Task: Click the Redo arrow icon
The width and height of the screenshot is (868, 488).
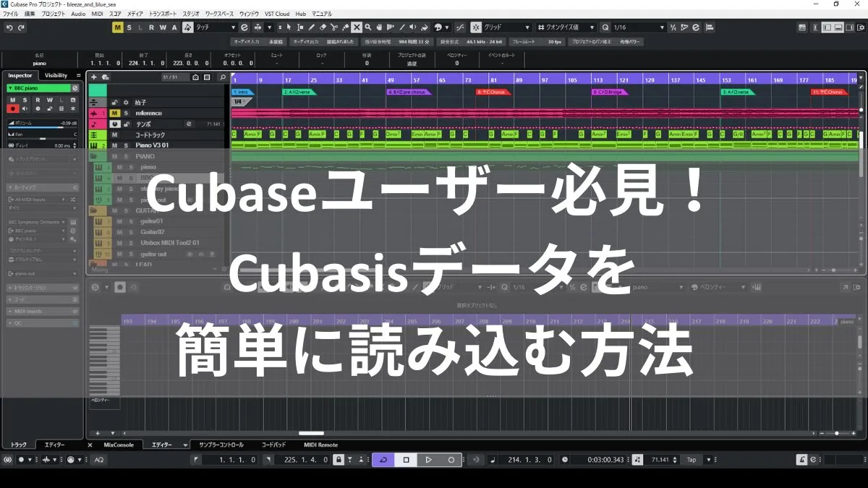Action: (x=21, y=27)
